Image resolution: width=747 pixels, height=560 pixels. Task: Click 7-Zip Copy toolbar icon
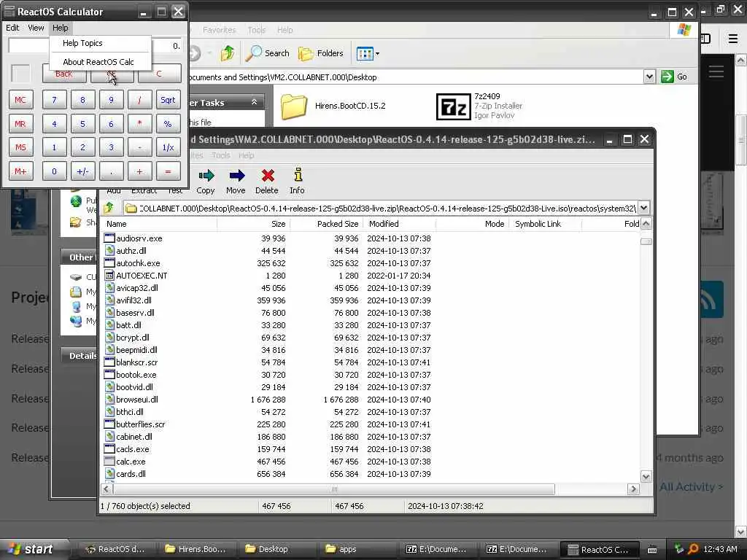[x=206, y=182]
